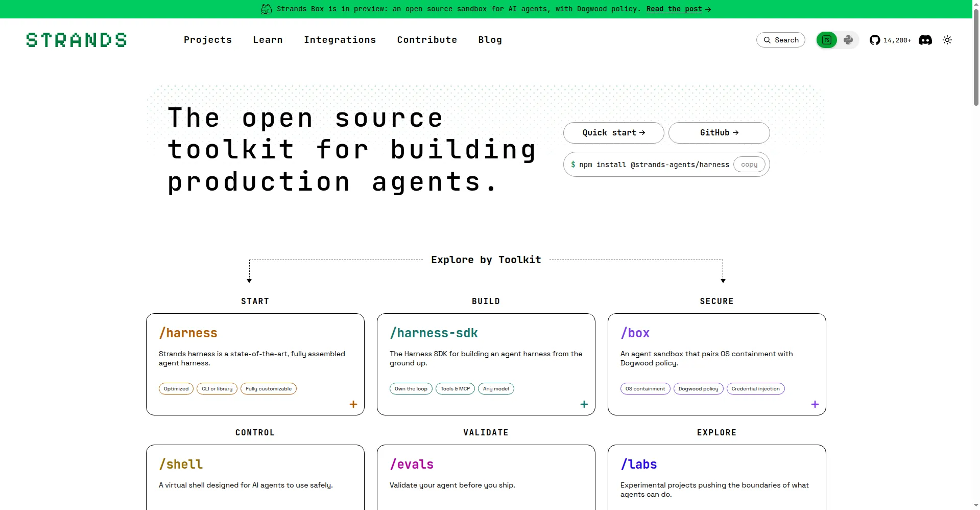Image resolution: width=980 pixels, height=510 pixels.
Task: Open the /labs toolkit link
Action: pyautogui.click(x=638, y=465)
